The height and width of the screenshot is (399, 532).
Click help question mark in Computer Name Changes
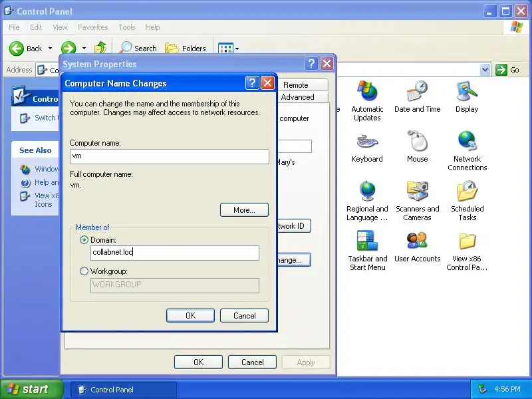click(x=252, y=83)
